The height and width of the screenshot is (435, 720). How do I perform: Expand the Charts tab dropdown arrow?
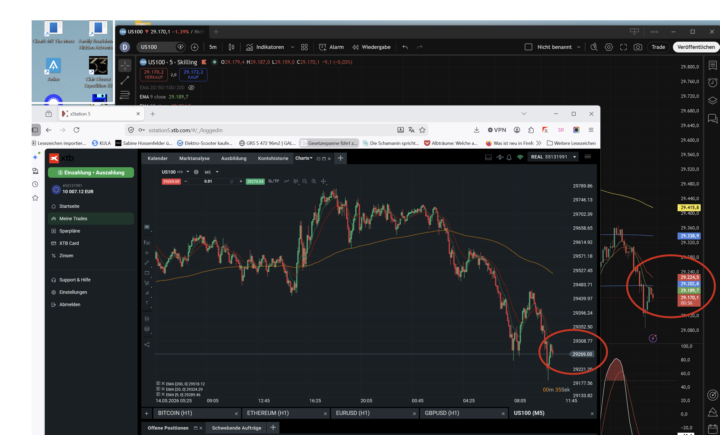pyautogui.click(x=311, y=158)
